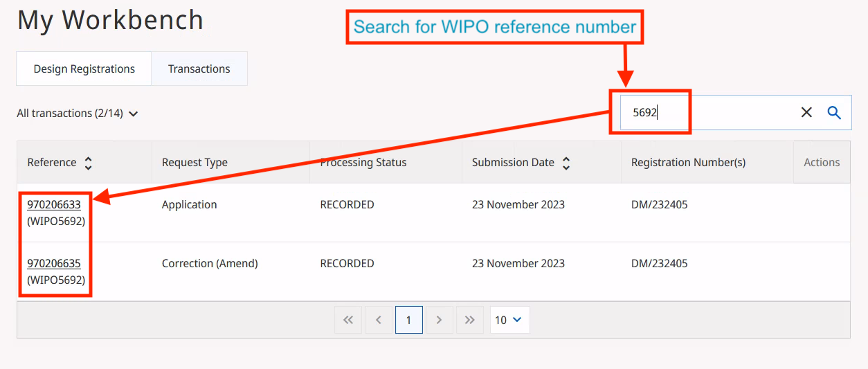Screen dimensions: 868x369
Task: Go to next page arrow
Action: click(x=439, y=320)
